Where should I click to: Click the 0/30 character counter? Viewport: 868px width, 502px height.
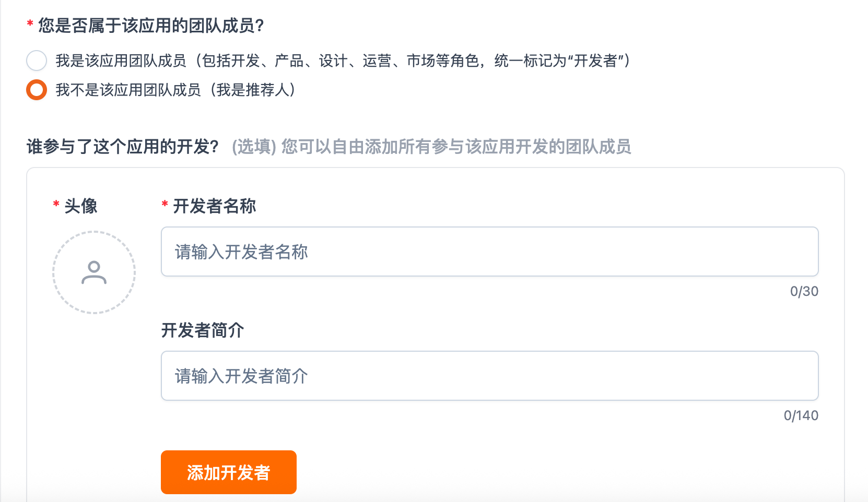[804, 291]
